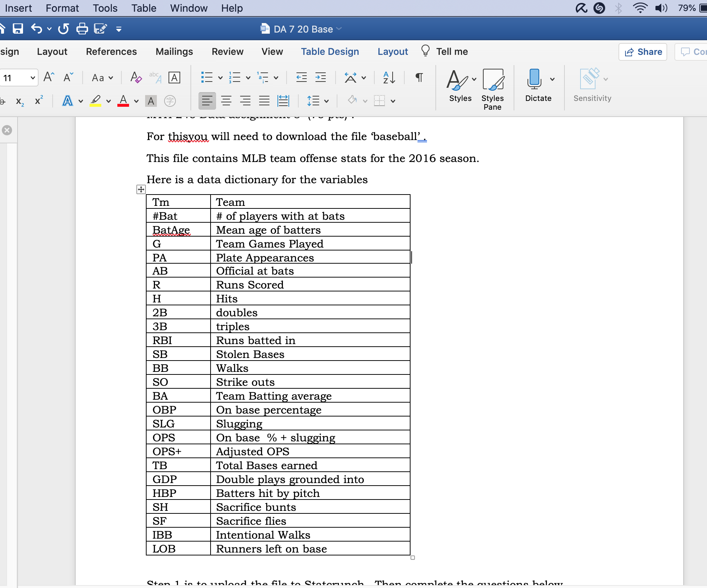Toggle subscript formatting
The image size is (707, 588).
pyautogui.click(x=19, y=101)
